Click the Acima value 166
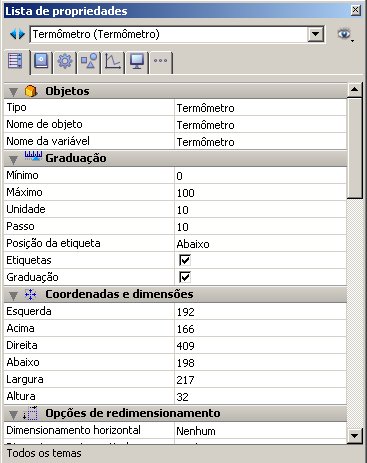This screenshot has height=463, width=367. coord(186,329)
